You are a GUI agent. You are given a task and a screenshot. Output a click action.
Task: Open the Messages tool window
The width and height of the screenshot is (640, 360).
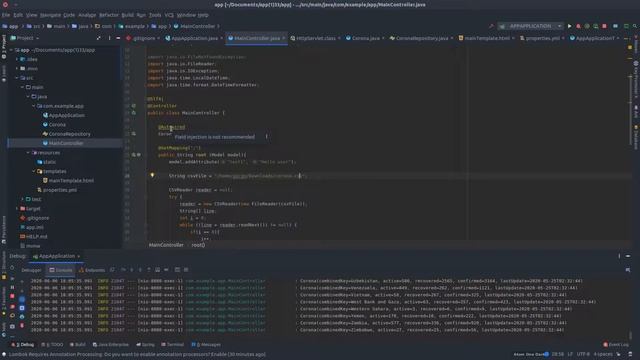pos(206,344)
